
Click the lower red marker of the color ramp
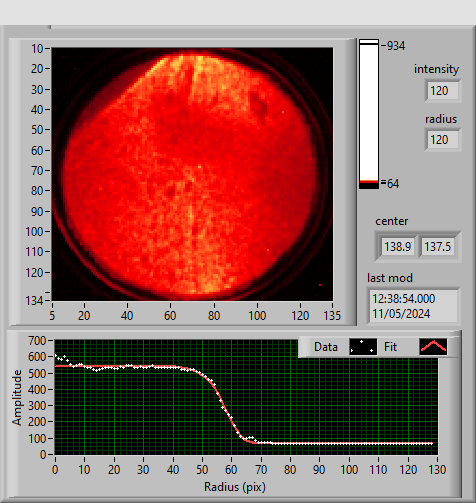(369, 182)
